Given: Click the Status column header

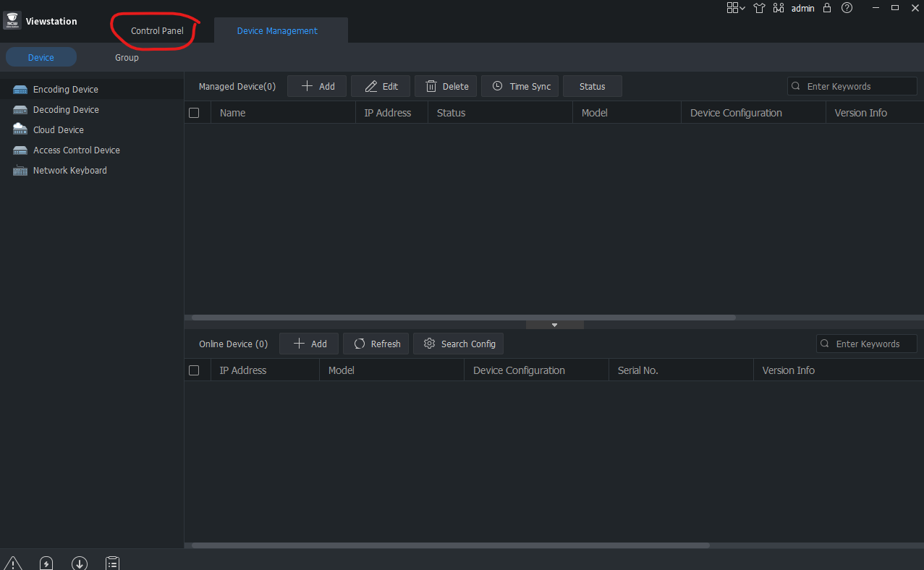Looking at the screenshot, I should (x=500, y=113).
